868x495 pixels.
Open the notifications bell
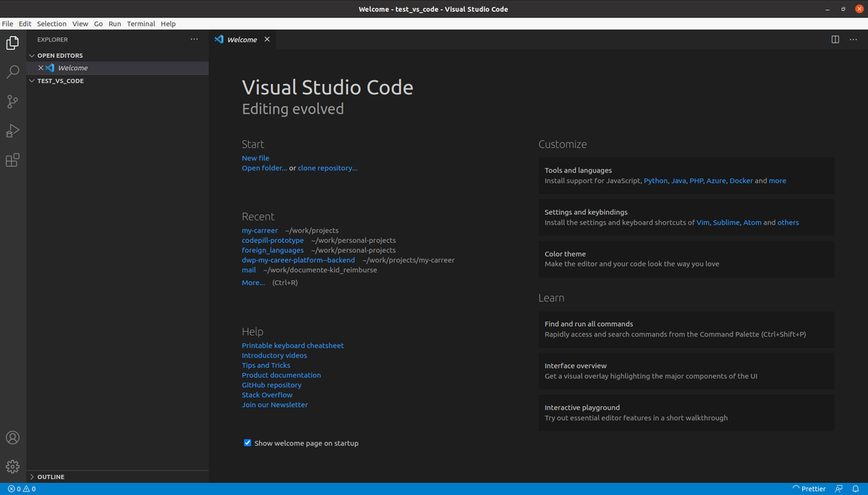857,488
